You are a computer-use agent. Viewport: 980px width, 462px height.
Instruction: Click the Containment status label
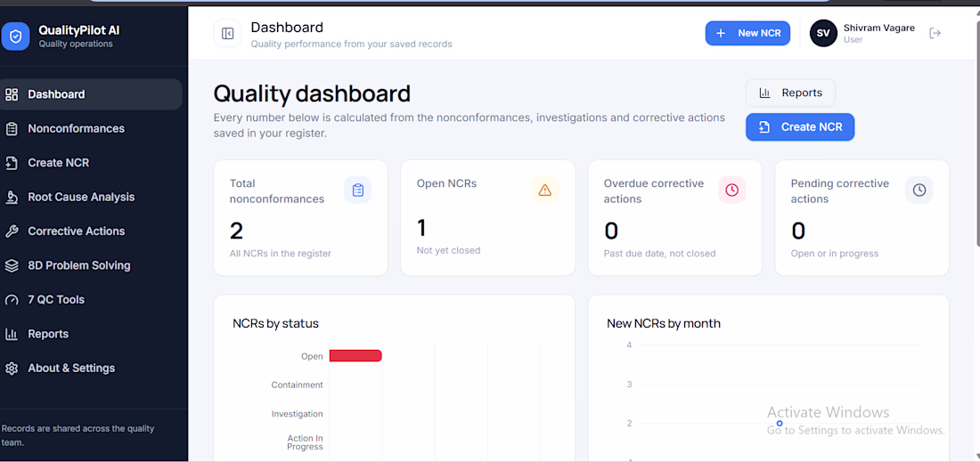[x=297, y=385]
